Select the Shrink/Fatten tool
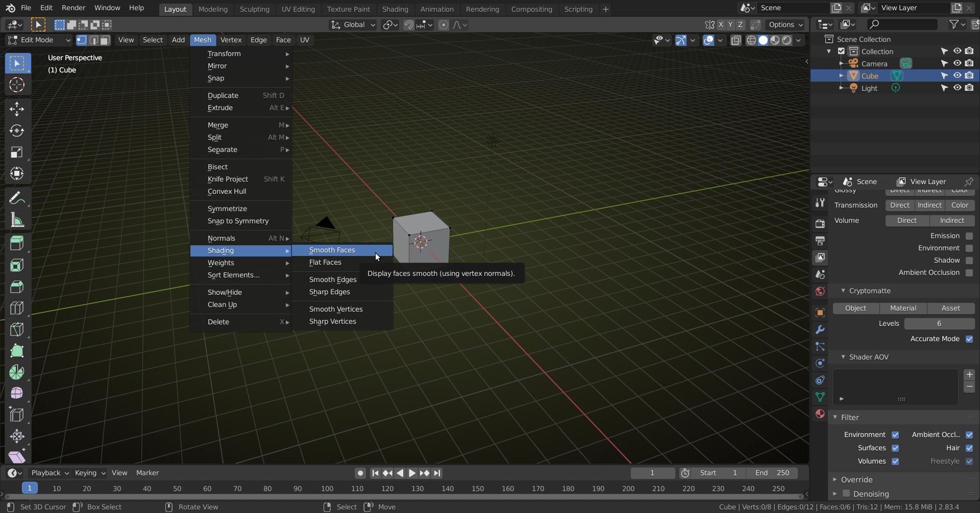Viewport: 980px width, 513px height. 17,437
